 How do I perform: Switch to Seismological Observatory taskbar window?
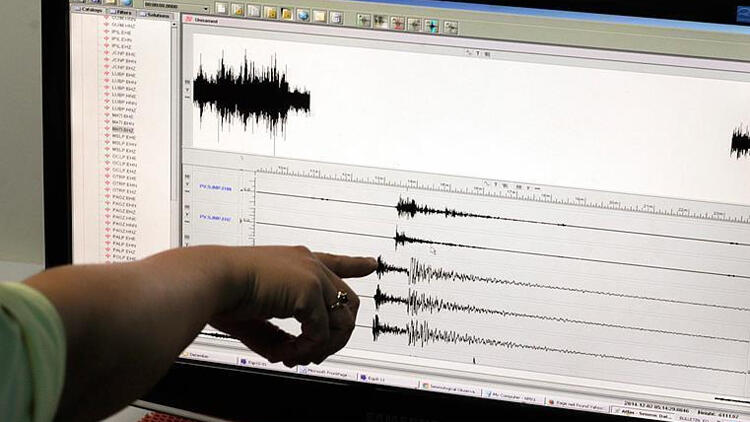[x=452, y=386]
